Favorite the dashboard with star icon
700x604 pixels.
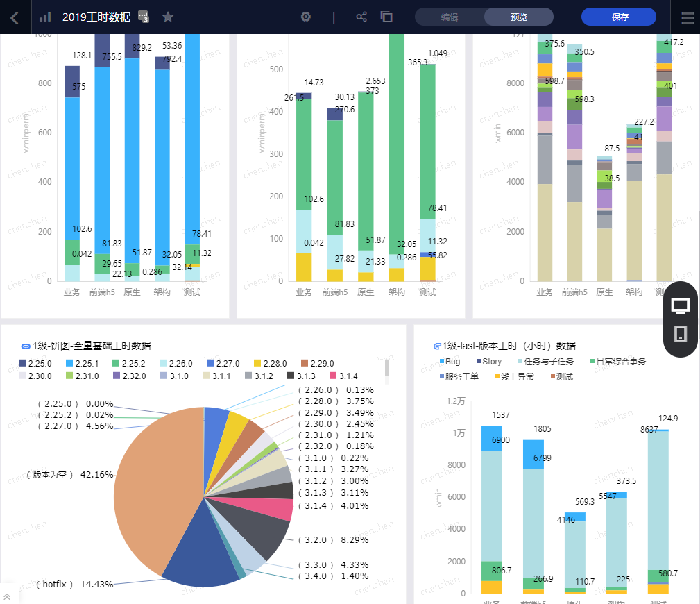(168, 17)
